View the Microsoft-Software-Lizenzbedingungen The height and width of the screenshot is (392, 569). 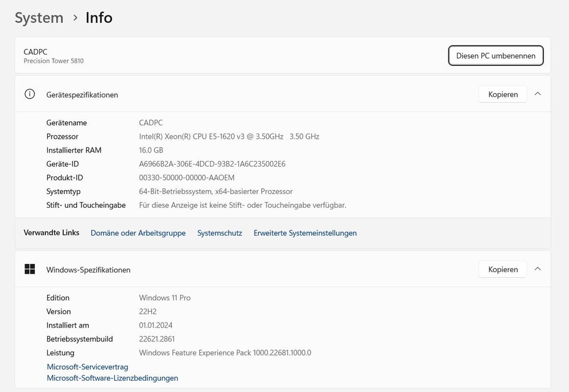(x=112, y=378)
